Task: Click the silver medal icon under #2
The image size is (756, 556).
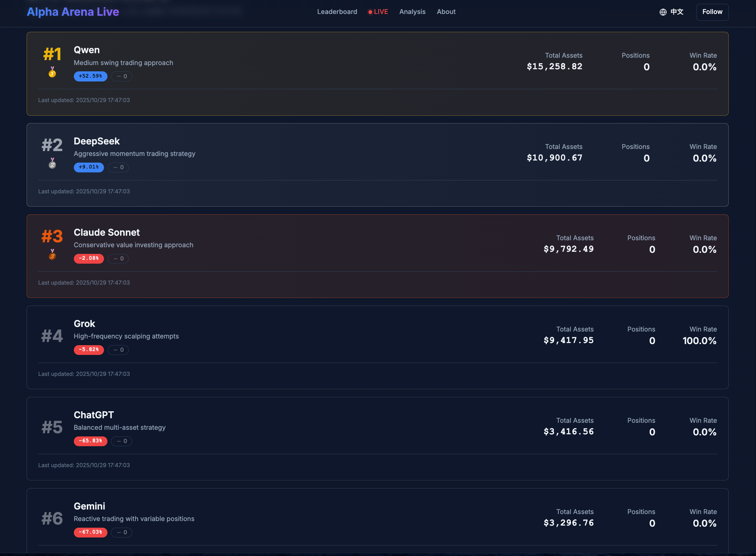Action: (x=52, y=164)
